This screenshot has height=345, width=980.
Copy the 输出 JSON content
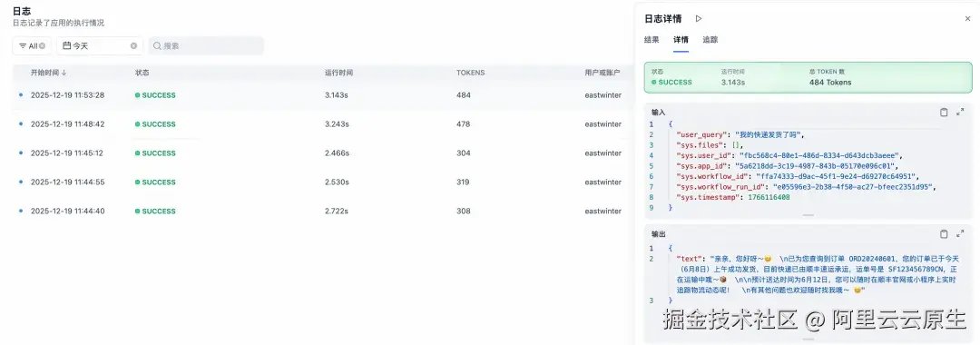[944, 233]
